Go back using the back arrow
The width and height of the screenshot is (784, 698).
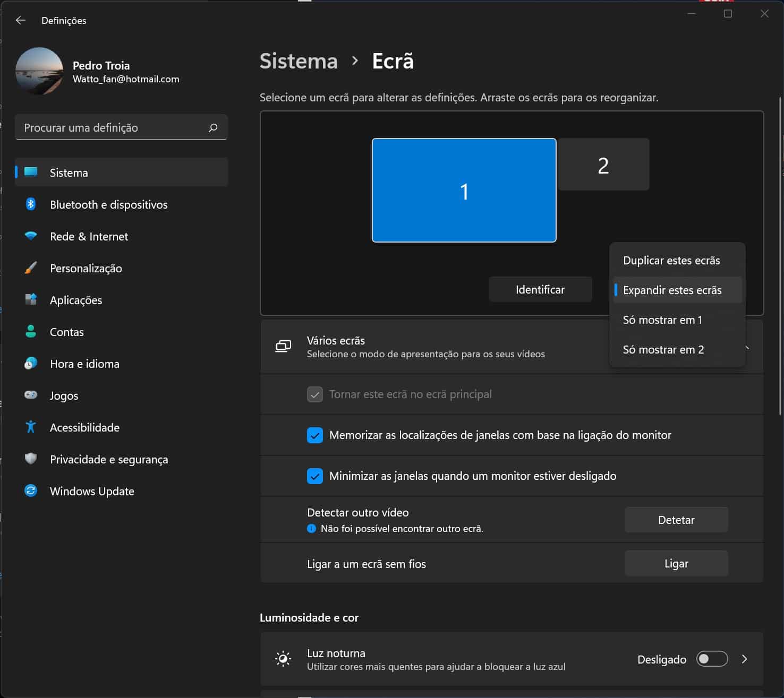tap(21, 20)
